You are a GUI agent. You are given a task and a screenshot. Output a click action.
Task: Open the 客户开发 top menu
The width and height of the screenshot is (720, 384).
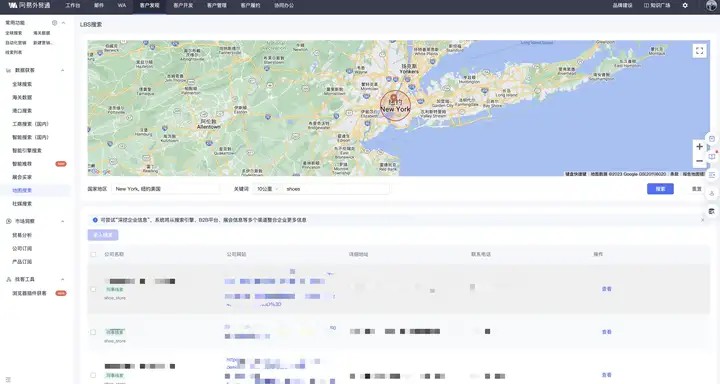183,6
